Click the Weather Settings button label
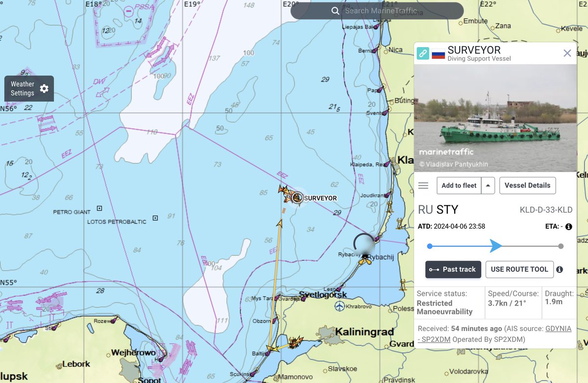588x383 pixels. tap(23, 89)
